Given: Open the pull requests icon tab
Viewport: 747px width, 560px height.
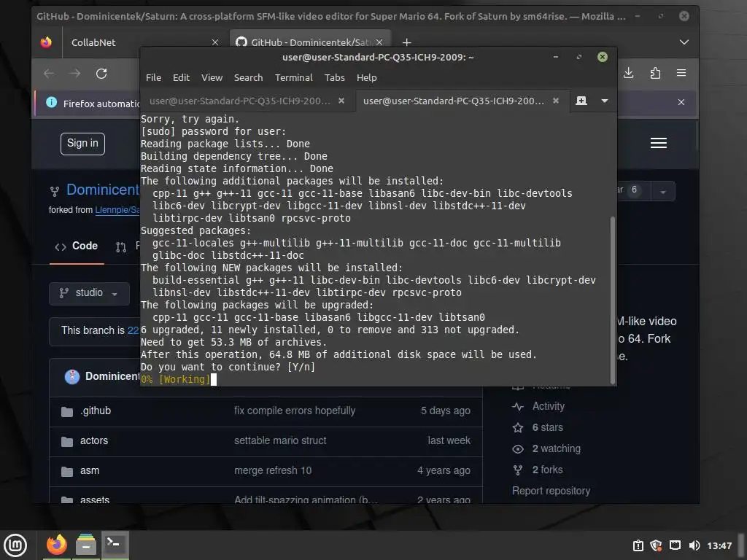Looking at the screenshot, I should (121, 246).
